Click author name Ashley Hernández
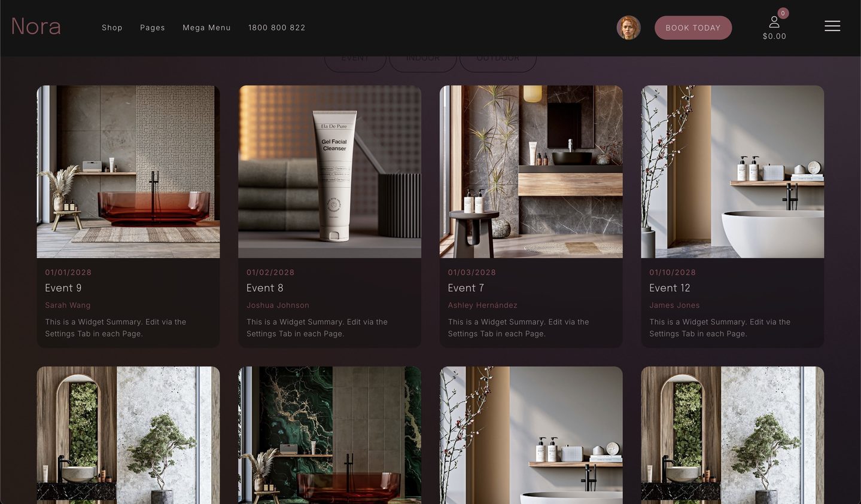 tap(482, 306)
